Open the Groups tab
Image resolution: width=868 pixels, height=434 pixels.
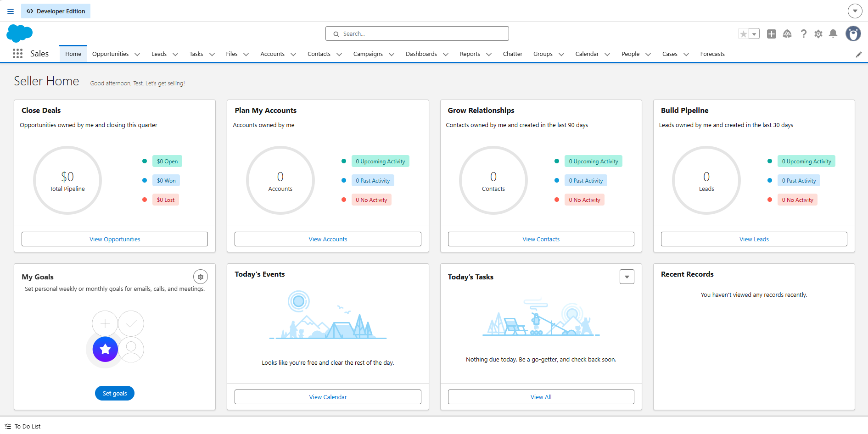pyautogui.click(x=543, y=54)
